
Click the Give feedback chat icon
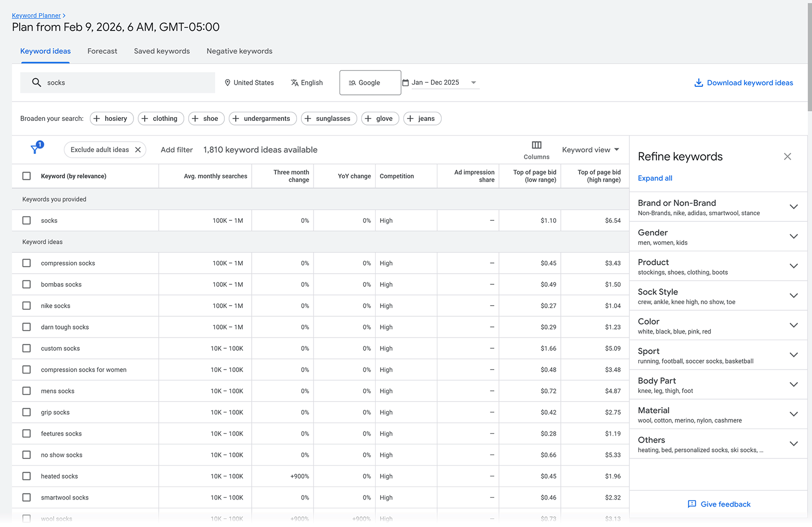point(691,504)
